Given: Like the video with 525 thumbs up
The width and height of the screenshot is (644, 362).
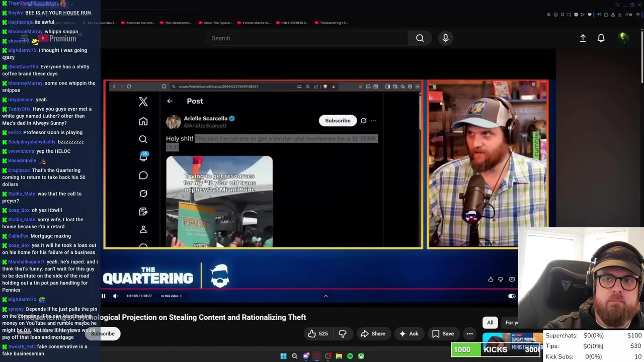Looking at the screenshot, I should click(318, 333).
